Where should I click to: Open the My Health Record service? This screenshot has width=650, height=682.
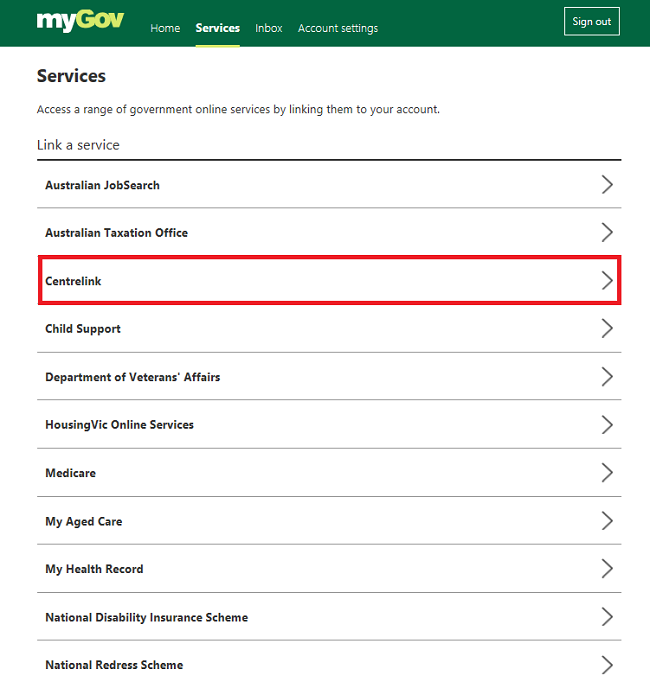point(329,568)
